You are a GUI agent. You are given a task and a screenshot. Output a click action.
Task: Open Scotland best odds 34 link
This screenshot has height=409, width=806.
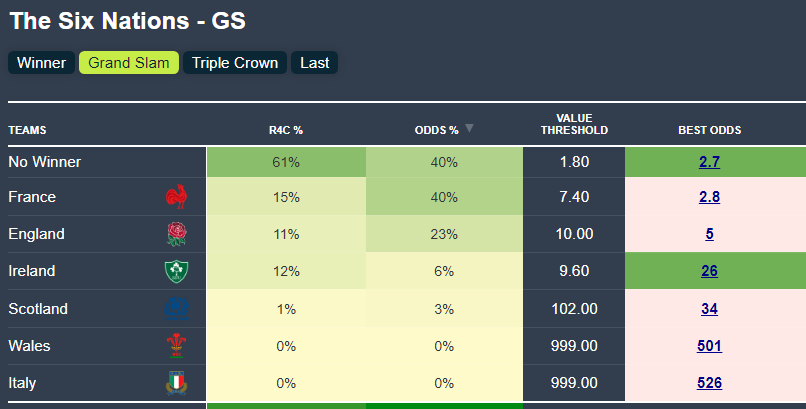tap(710, 309)
